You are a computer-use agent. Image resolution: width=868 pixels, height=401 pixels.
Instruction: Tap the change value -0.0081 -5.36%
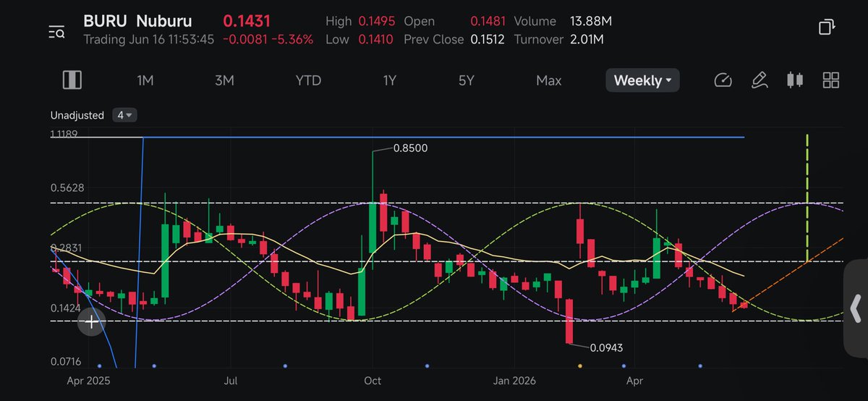pos(268,39)
